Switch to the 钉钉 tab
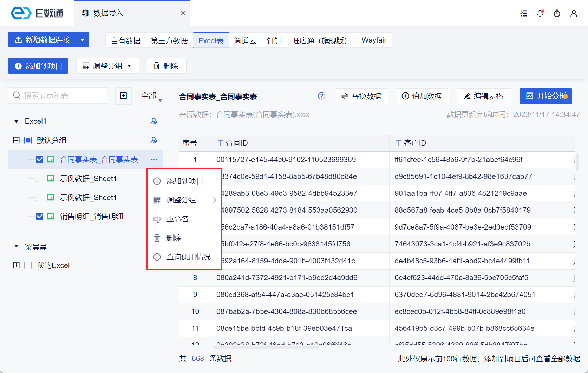588x373 pixels. [274, 40]
